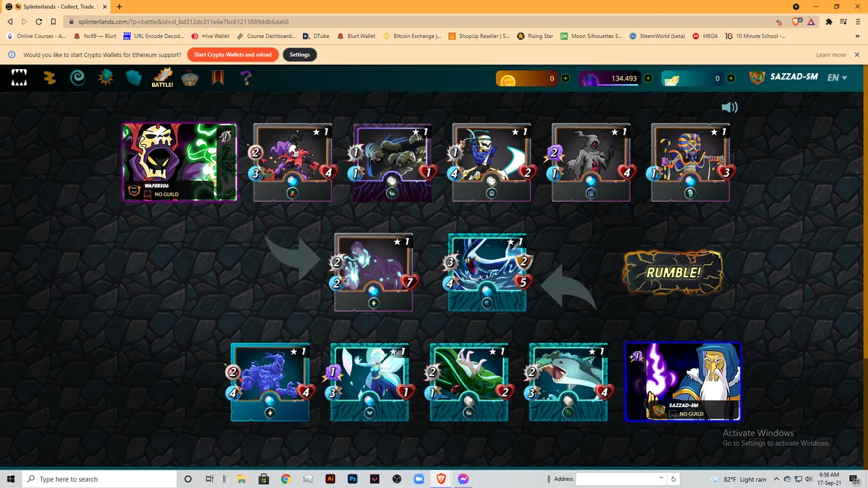Open Online Courses bookmark

(x=36, y=36)
